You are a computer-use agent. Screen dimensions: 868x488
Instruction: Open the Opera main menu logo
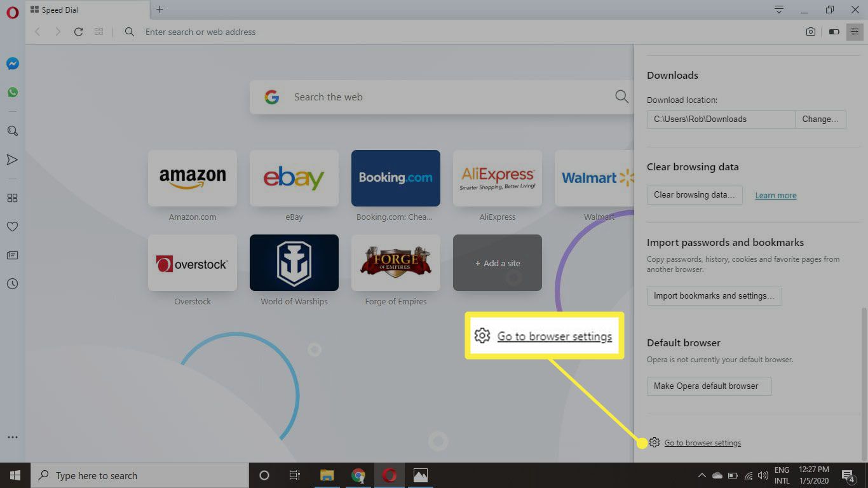pos(12,13)
